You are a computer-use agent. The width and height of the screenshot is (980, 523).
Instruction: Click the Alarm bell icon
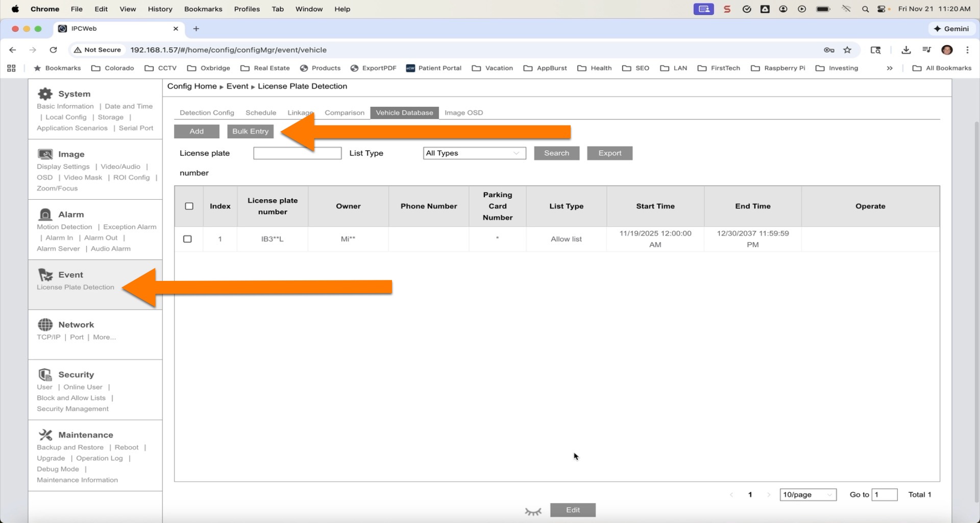coord(45,215)
